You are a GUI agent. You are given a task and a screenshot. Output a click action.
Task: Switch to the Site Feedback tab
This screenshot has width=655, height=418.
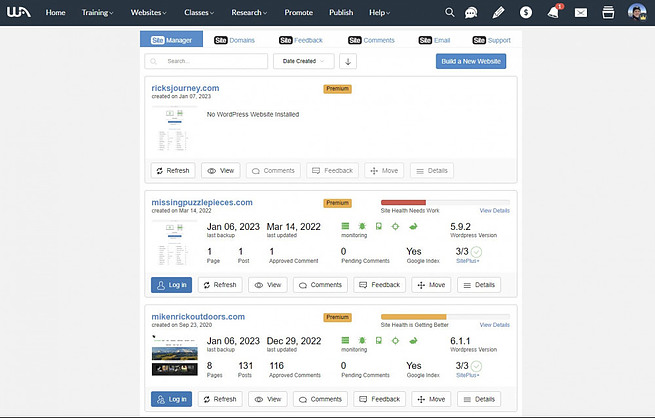point(301,40)
